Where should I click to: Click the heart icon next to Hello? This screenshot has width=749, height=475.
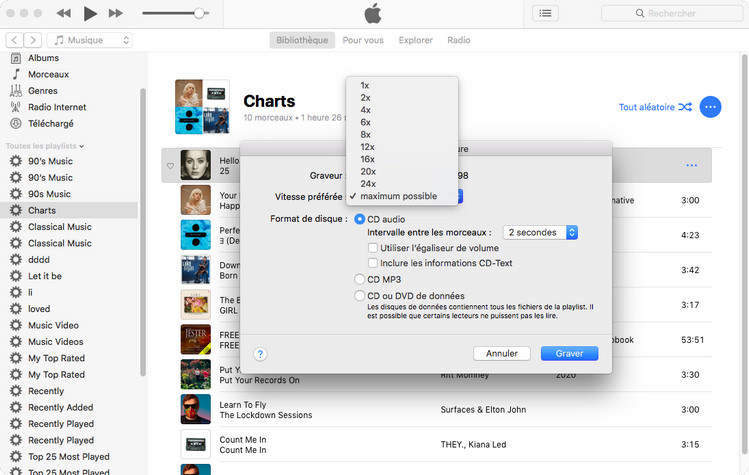pyautogui.click(x=170, y=165)
